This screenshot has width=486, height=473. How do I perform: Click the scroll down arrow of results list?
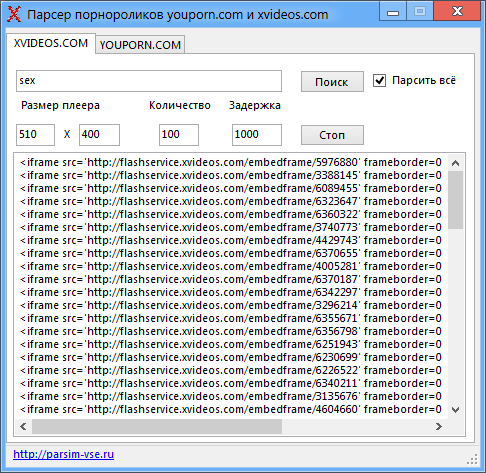pyautogui.click(x=455, y=410)
